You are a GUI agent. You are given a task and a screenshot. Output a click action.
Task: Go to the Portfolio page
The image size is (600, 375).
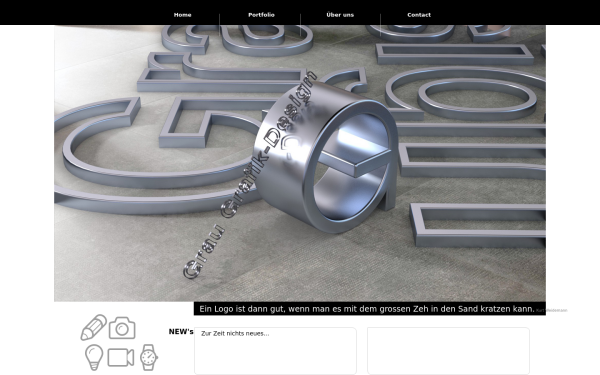pos(261,15)
